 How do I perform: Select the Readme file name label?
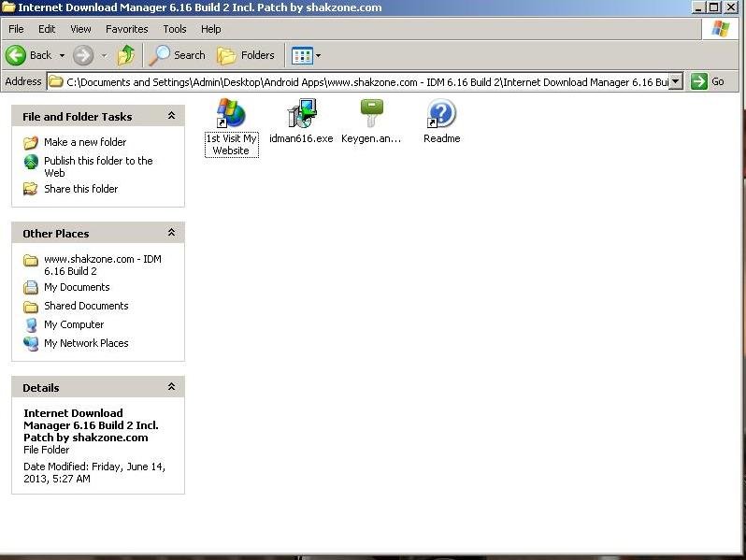(441, 138)
